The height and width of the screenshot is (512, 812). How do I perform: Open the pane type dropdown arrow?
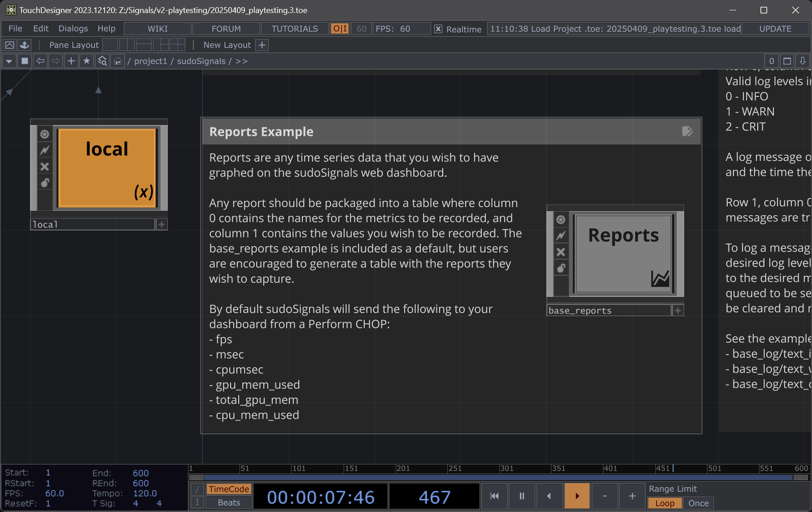click(9, 61)
